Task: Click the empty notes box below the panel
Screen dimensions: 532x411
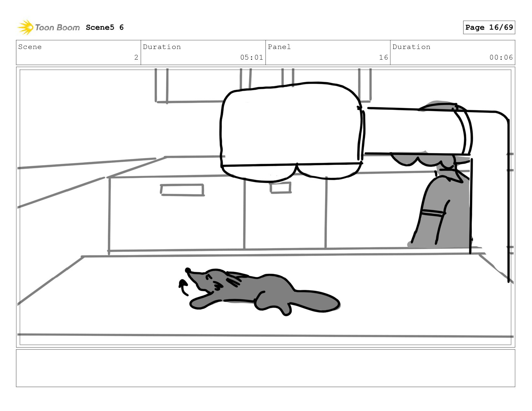Action: click(265, 368)
